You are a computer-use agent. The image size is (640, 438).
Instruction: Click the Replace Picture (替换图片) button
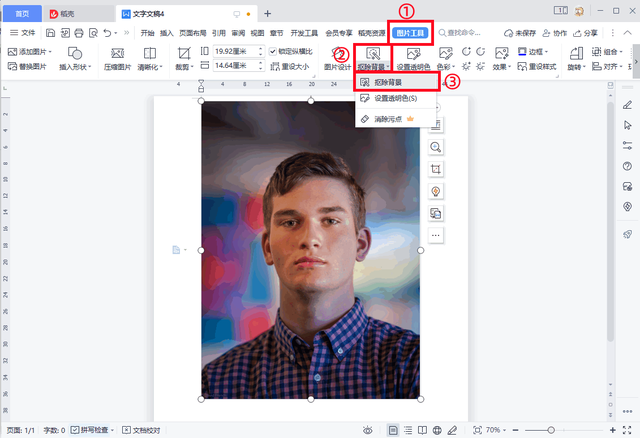pyautogui.click(x=27, y=66)
